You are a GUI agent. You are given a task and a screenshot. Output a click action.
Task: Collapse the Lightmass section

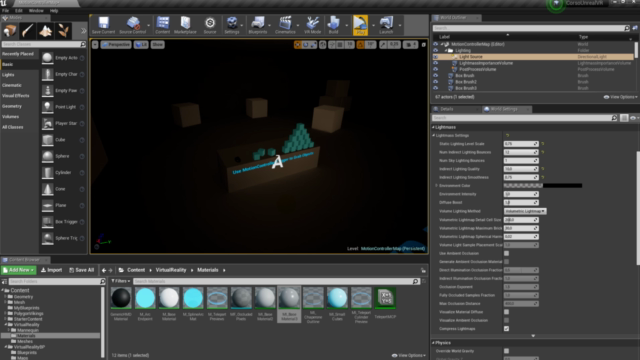click(x=433, y=127)
